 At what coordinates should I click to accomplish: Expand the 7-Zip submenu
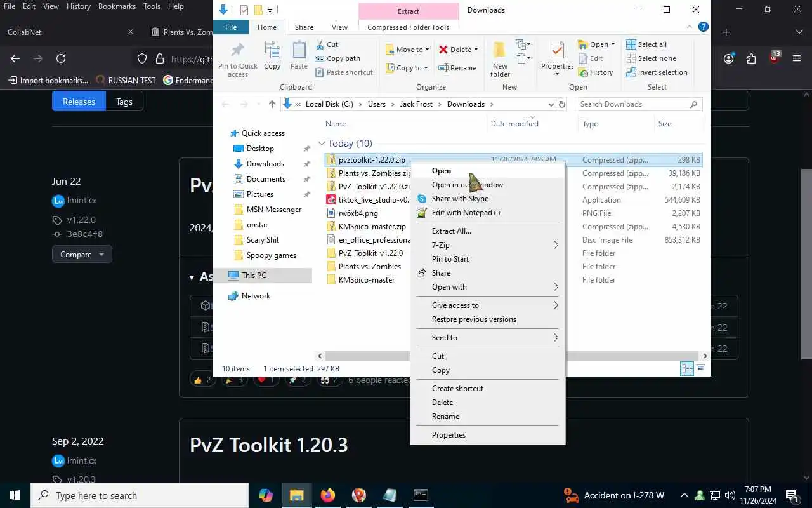[x=487, y=245]
